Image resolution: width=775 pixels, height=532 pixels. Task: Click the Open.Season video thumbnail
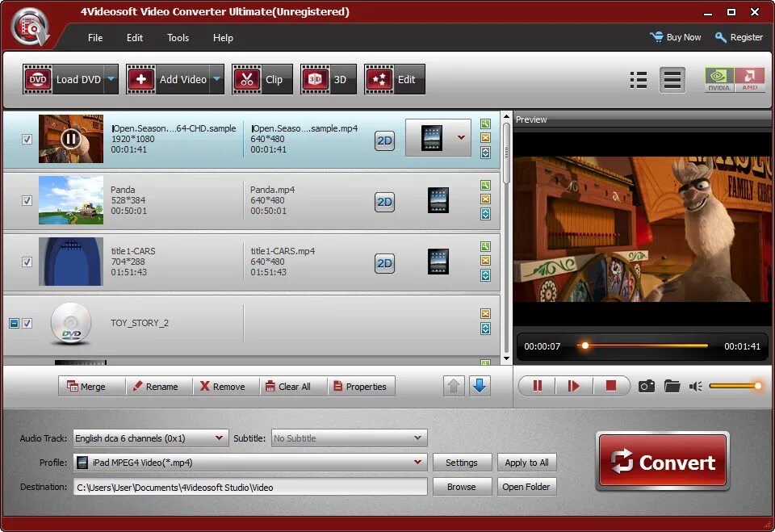71,139
